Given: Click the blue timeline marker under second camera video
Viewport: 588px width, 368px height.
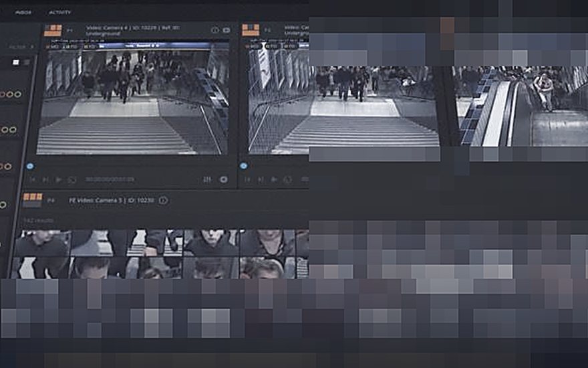Looking at the screenshot, I should [x=244, y=166].
